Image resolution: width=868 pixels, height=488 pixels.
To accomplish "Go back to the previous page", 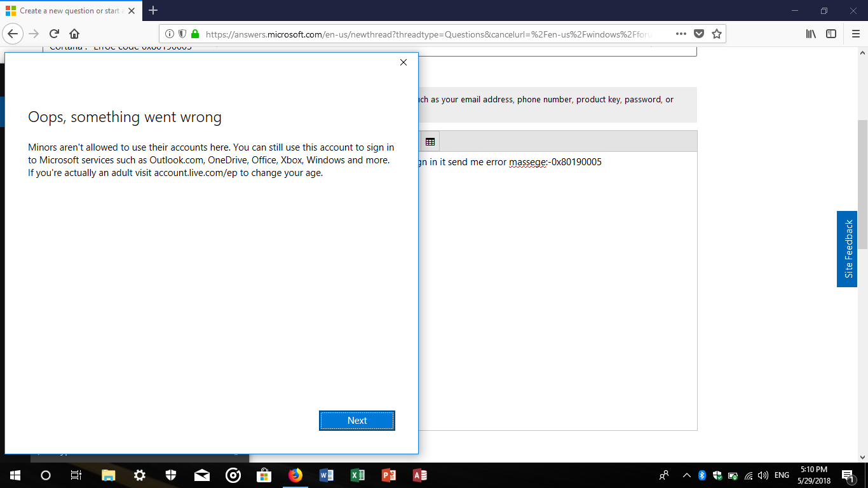I will (x=13, y=34).
